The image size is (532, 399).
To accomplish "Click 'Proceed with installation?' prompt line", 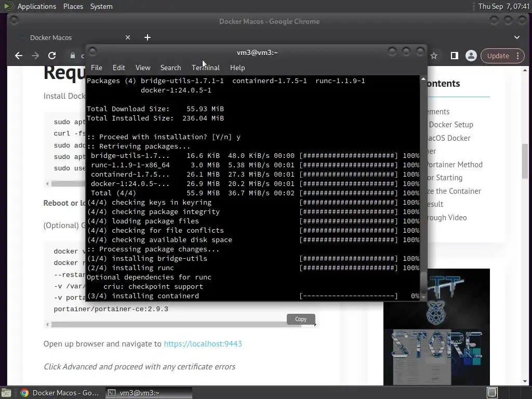I will pos(164,137).
